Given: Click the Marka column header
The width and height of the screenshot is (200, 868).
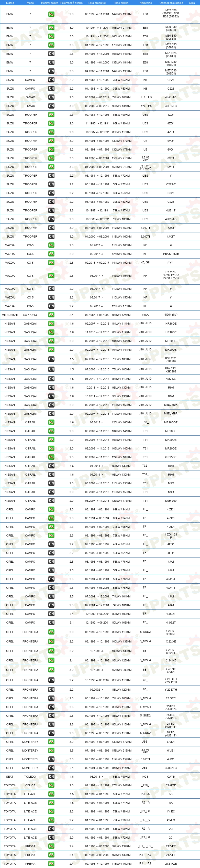Looking at the screenshot, I should tap(10, 3).
